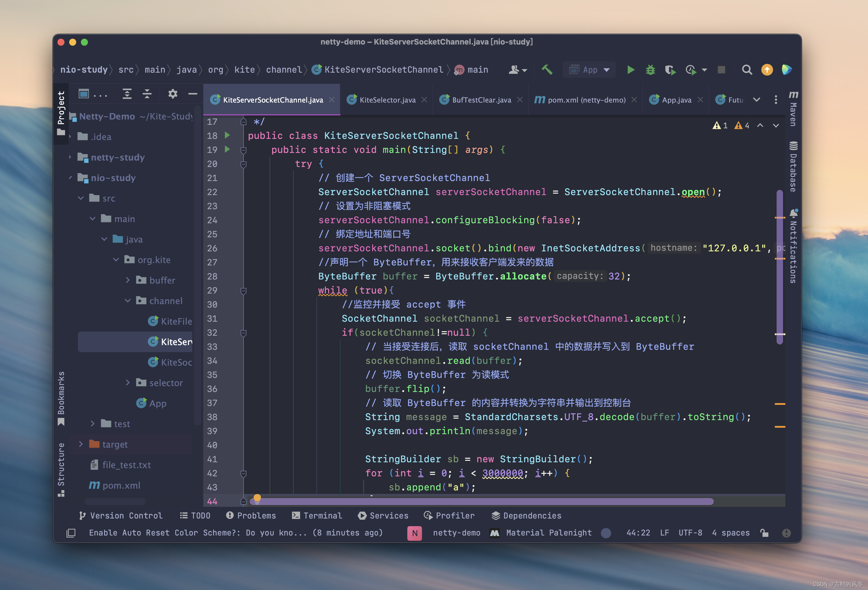Open the Bookmarks tool window
Screen dimensions: 868x590
coord(61,398)
